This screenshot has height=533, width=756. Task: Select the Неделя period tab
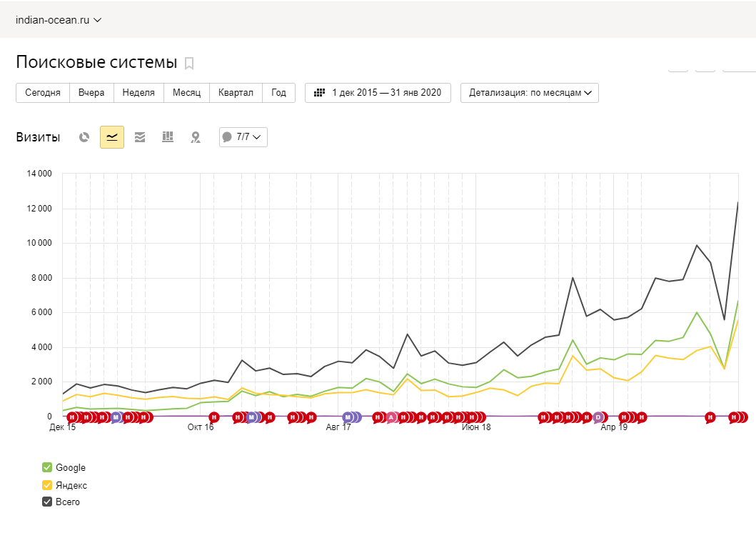[138, 93]
